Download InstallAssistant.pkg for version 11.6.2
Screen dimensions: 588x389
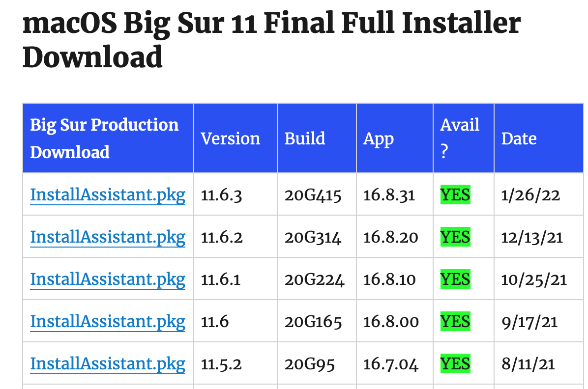coord(108,238)
